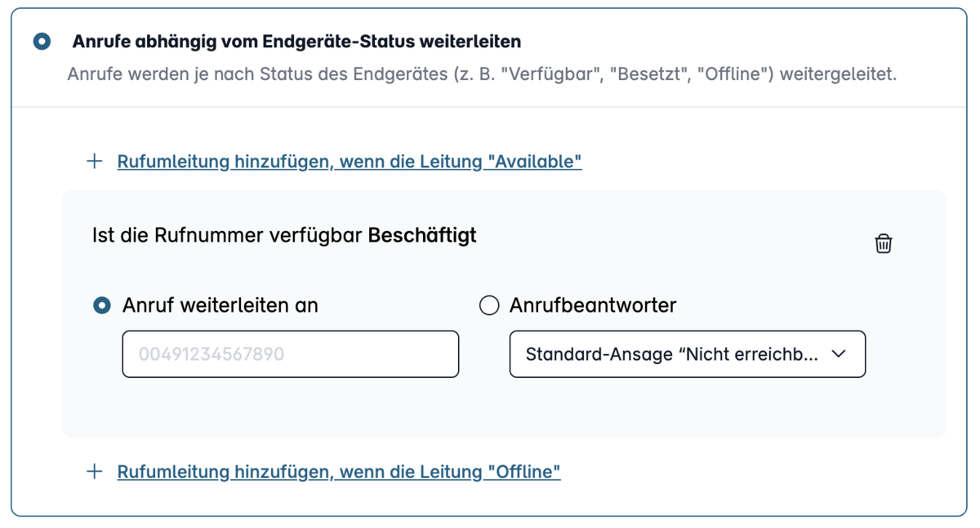Screen dimensions: 980x528
Task: Click the quoted word "Besetzt" in the description
Action: click(650, 74)
